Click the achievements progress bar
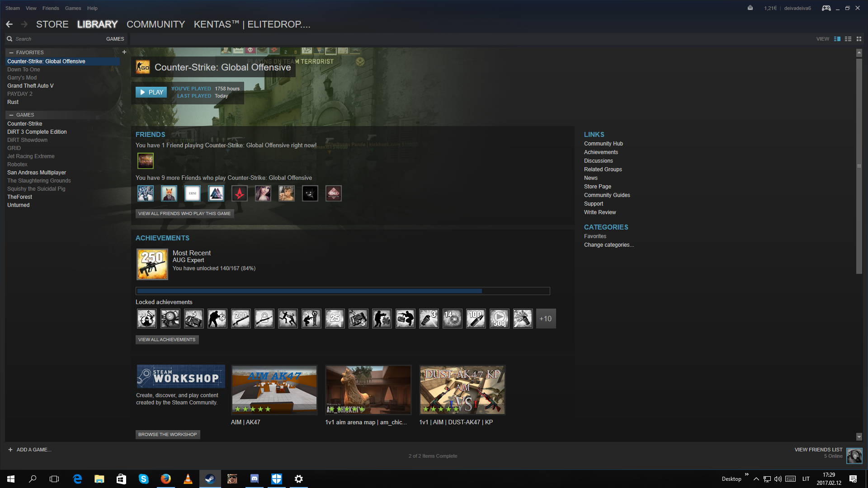Image resolution: width=868 pixels, height=488 pixels. click(343, 291)
